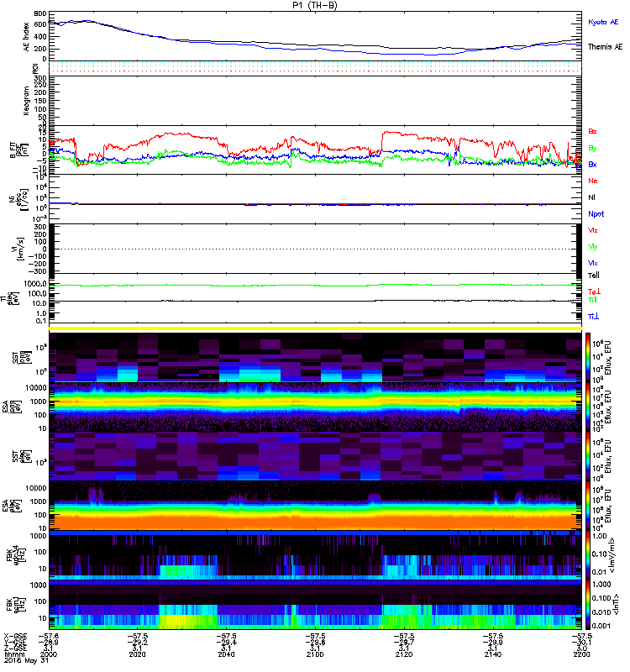This screenshot has height=672, width=630.
Task: Click the green Viy velocity legend label
Action: (x=593, y=247)
